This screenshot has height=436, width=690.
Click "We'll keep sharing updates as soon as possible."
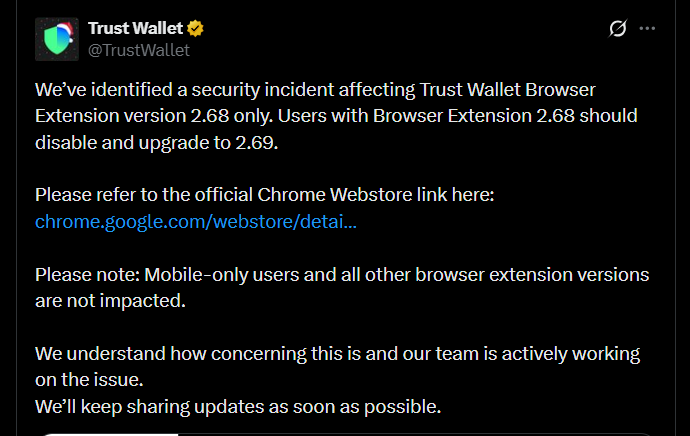coord(238,407)
